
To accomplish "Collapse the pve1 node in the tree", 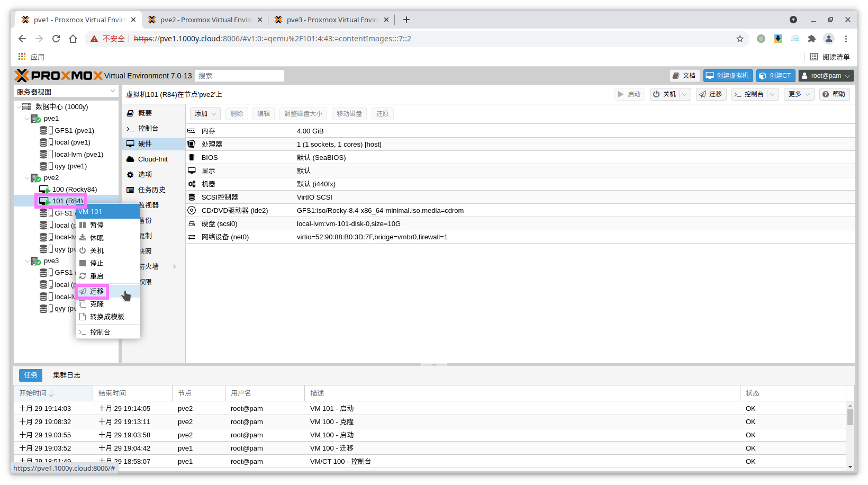I will coord(27,119).
